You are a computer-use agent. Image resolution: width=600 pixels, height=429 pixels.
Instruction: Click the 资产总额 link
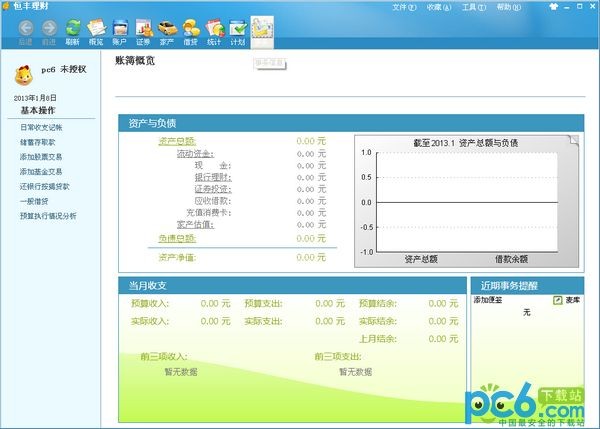point(177,141)
